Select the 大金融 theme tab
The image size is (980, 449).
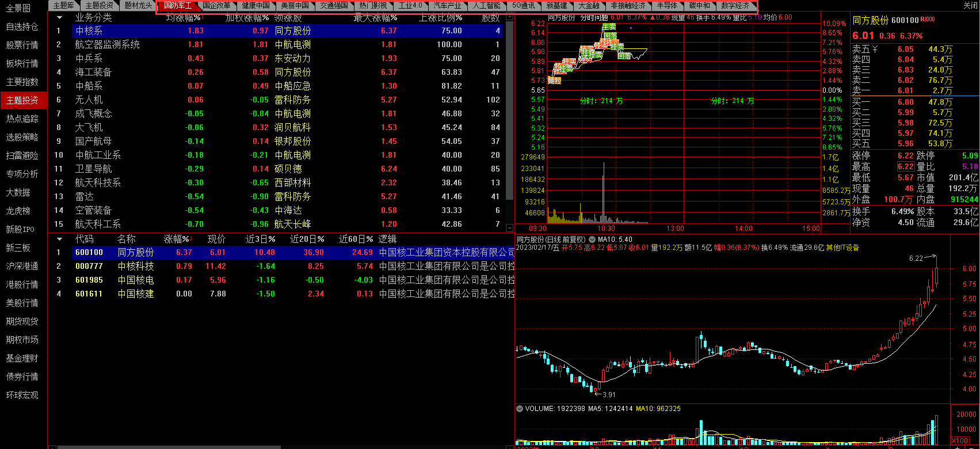point(589,5)
